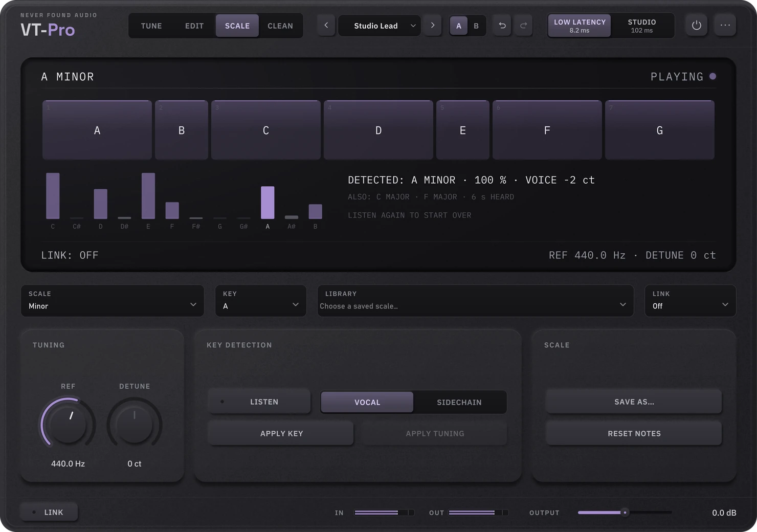Choose Vocal detection source

coord(367,402)
